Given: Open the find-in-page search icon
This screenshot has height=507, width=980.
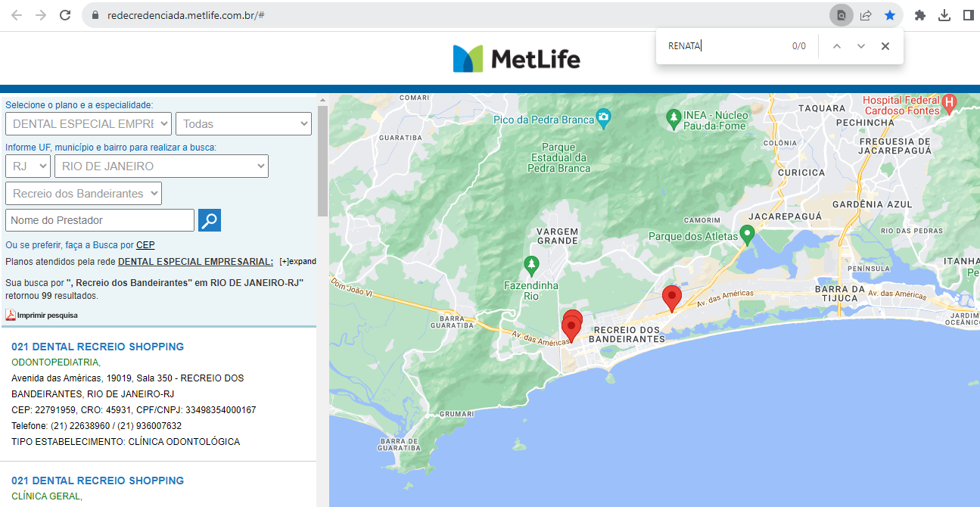Looking at the screenshot, I should coord(841,15).
